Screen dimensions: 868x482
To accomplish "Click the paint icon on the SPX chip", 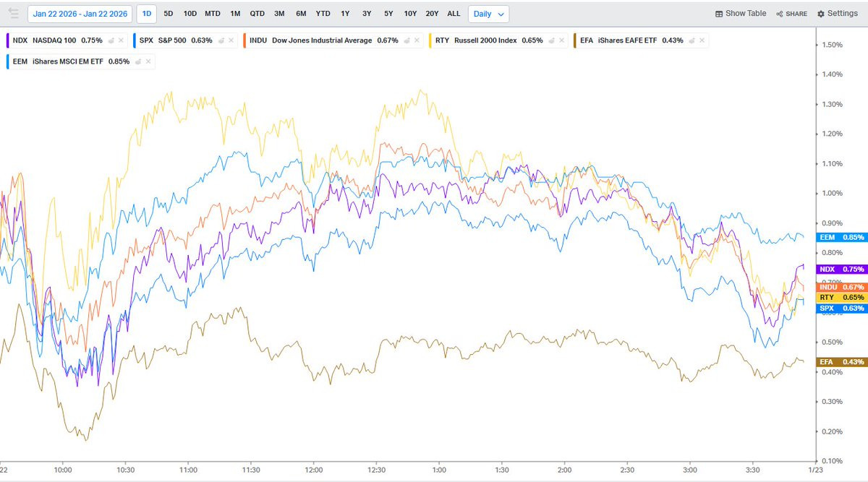I will coord(221,40).
